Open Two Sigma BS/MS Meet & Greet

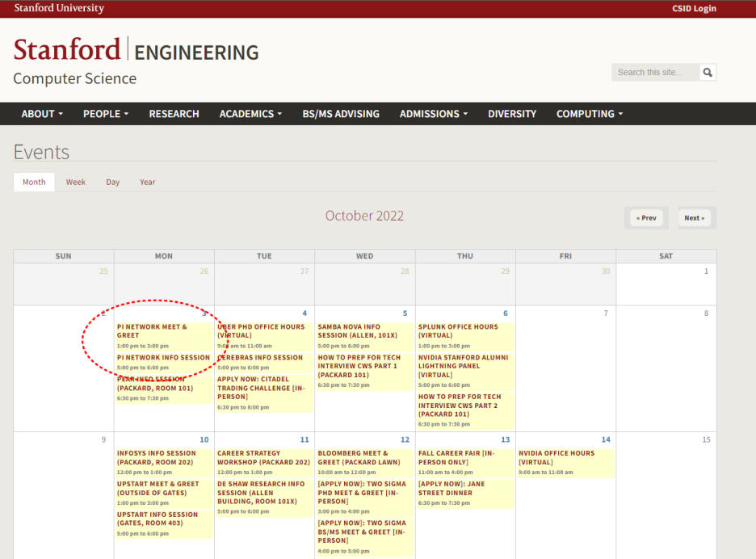362,532
